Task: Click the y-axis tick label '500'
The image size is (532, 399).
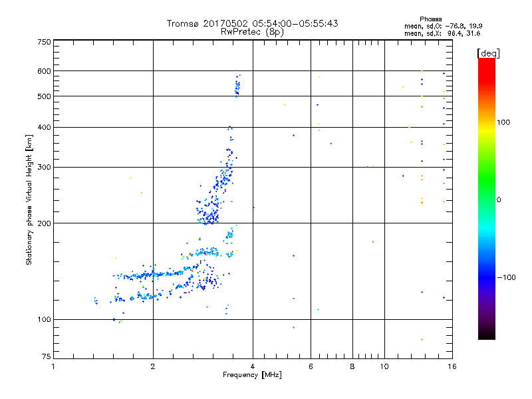Action: (44, 96)
